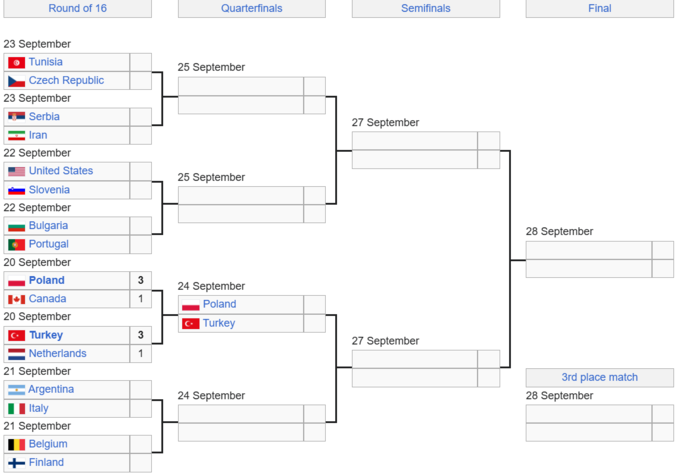The width and height of the screenshot is (680, 476).
Task: Click the 3rd place match header
Action: point(599,377)
